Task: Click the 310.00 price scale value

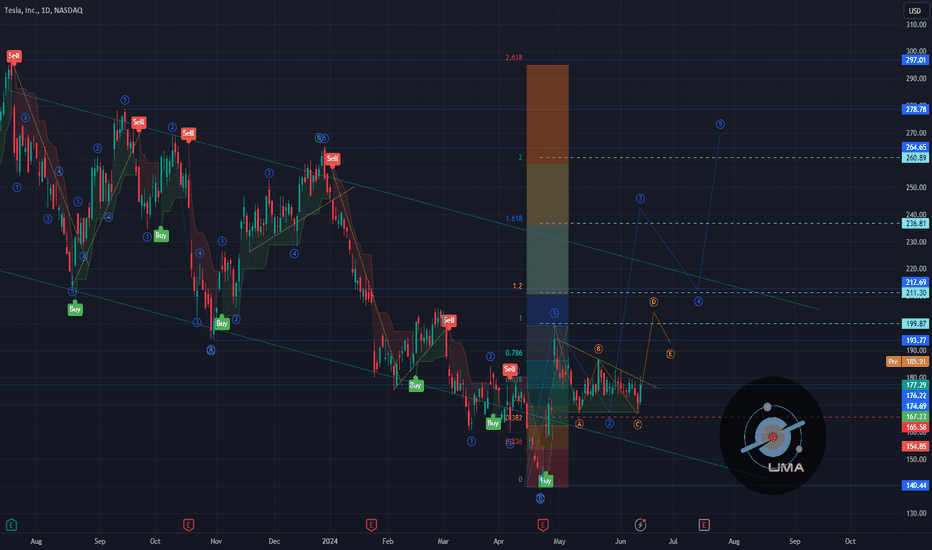Action: pyautogui.click(x=917, y=25)
